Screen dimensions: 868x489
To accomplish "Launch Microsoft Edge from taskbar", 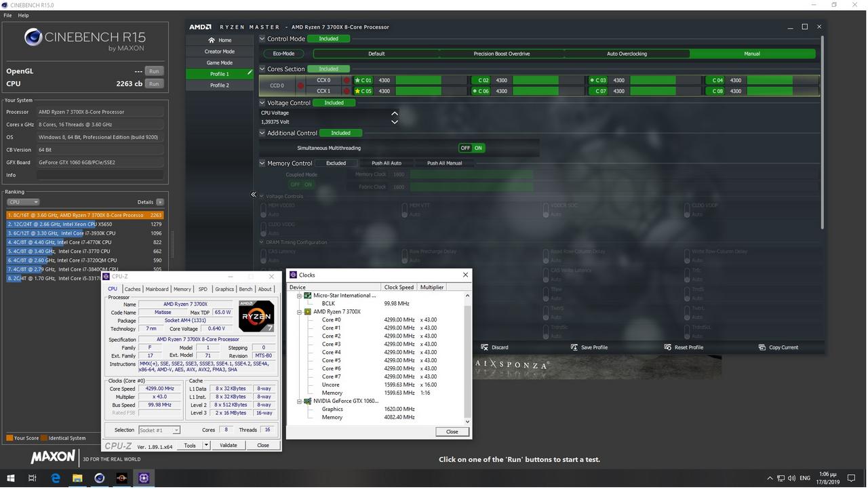I will (x=56, y=478).
